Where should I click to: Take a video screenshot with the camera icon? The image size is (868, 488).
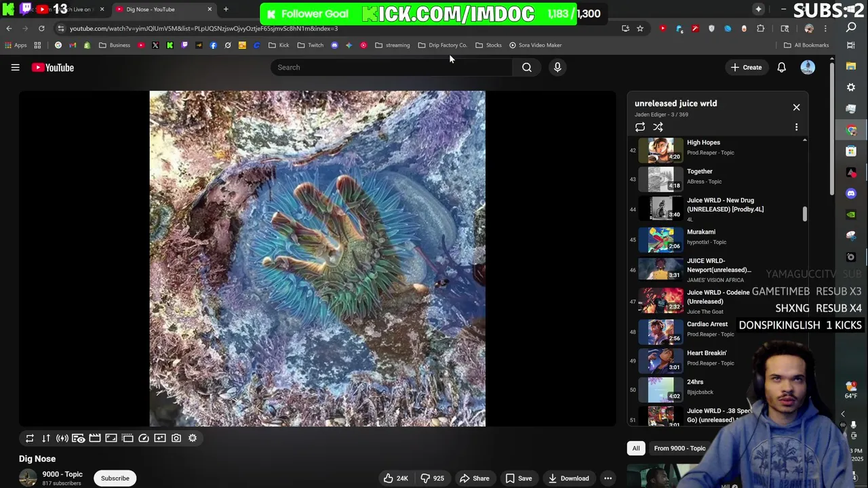pyautogui.click(x=176, y=438)
